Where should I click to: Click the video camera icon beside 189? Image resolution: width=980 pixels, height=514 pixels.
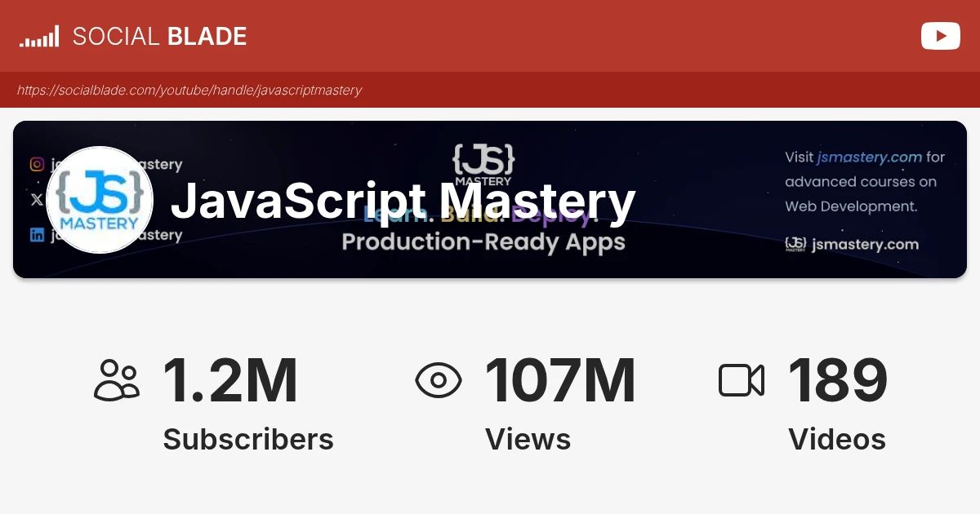tap(742, 381)
